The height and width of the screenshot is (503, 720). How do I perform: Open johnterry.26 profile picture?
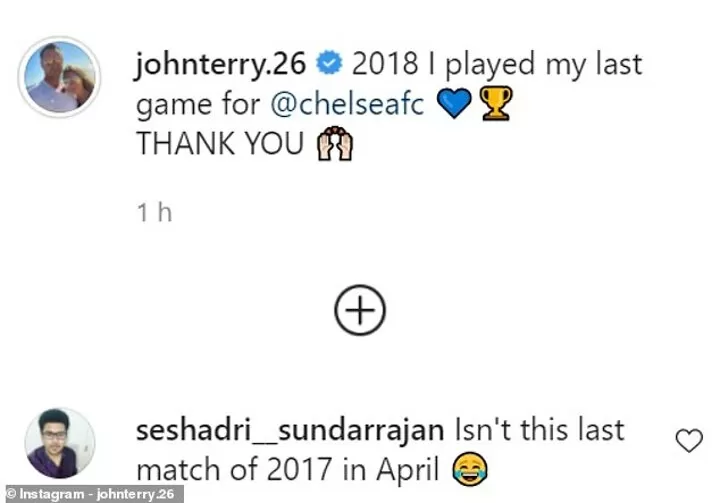click(59, 77)
